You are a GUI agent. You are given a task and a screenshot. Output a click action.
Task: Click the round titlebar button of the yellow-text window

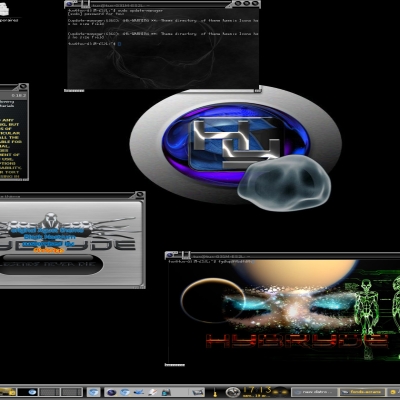click(23, 87)
